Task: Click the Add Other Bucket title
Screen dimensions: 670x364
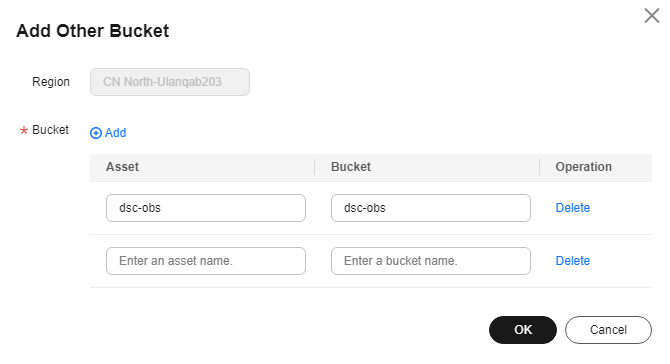Action: coord(93,31)
